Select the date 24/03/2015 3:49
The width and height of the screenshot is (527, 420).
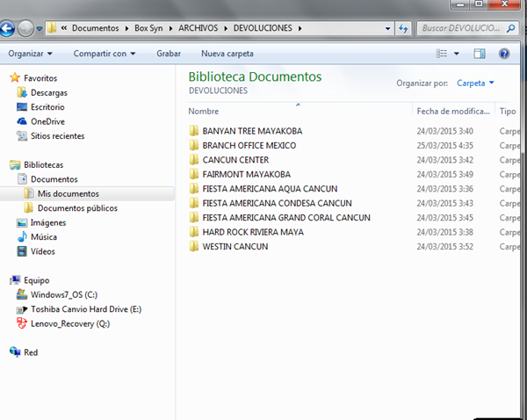point(444,175)
